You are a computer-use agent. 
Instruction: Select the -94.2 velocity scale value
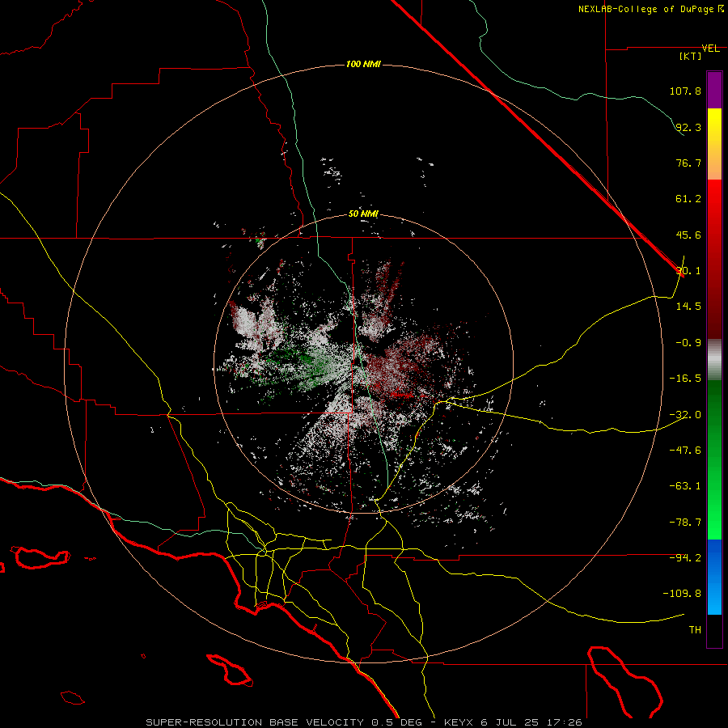[x=685, y=557]
